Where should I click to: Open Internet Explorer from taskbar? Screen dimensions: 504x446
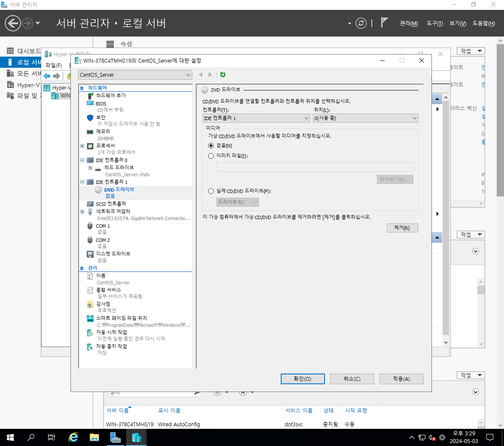coord(73,437)
